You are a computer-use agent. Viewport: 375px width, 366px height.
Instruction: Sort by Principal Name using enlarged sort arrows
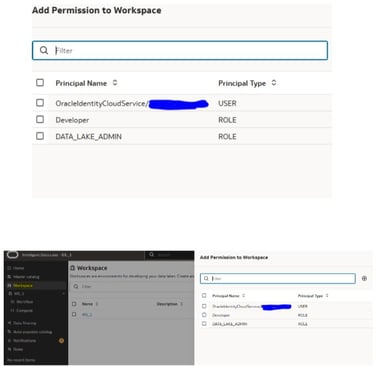pos(115,83)
